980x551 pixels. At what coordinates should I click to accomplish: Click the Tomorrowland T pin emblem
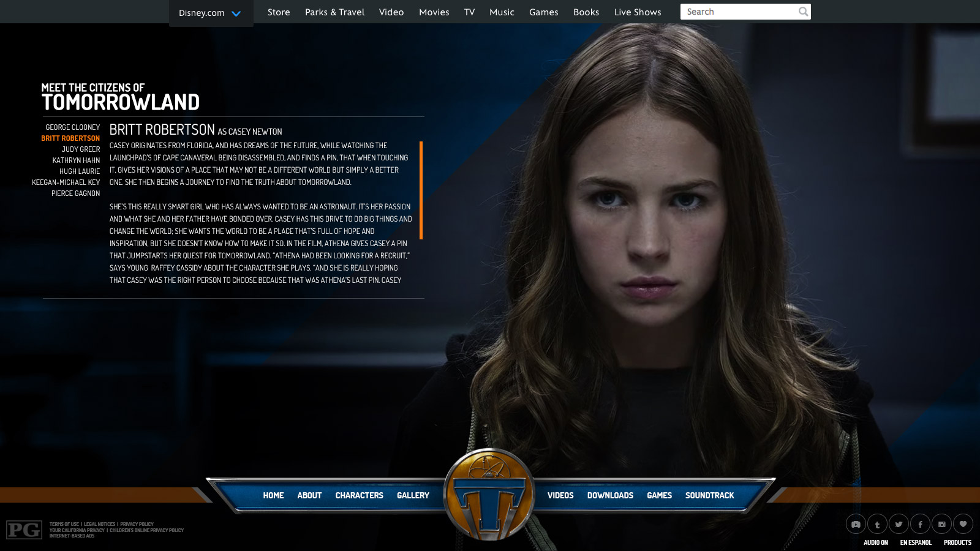489,495
